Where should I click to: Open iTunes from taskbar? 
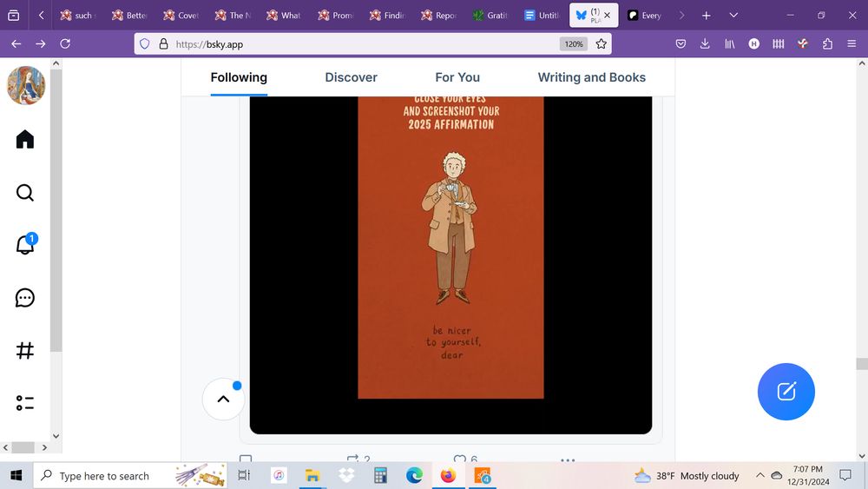point(279,475)
